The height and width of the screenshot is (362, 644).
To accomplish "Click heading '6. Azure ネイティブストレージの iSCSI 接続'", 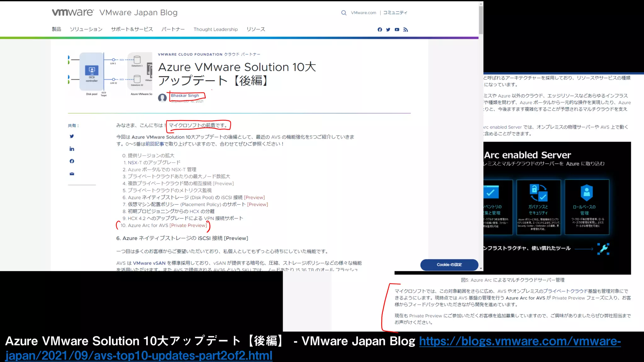I will point(182,238).
